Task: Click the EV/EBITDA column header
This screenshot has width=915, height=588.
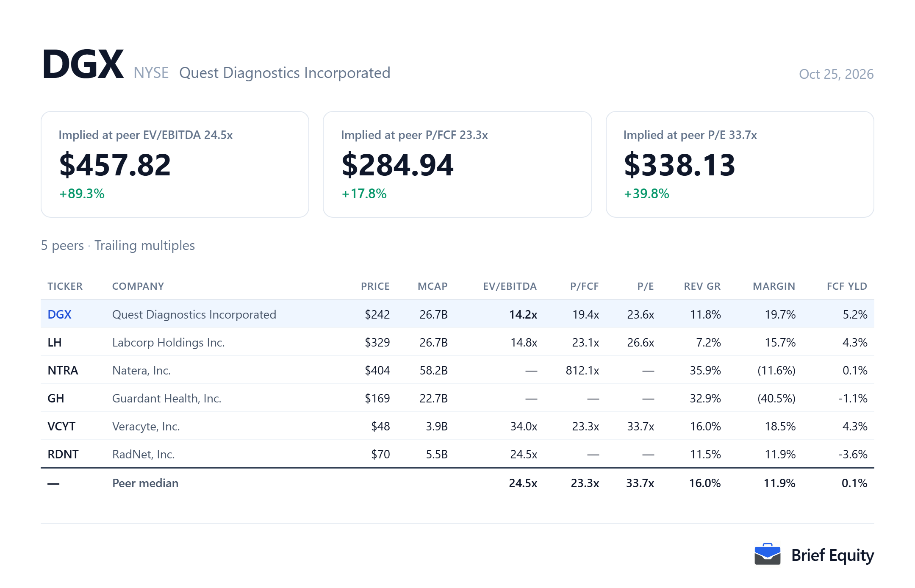Action: 510,286
